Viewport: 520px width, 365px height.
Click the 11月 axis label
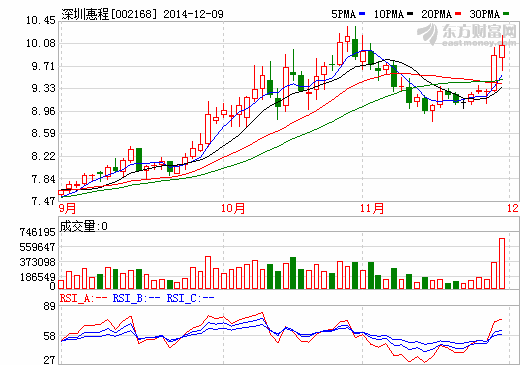click(x=372, y=208)
